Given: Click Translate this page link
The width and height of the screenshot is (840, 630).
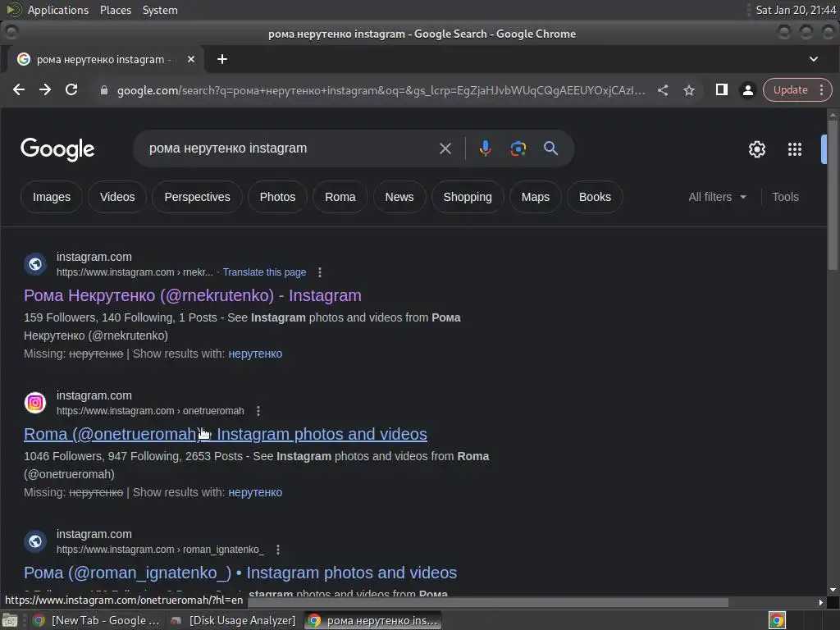Looking at the screenshot, I should pyautogui.click(x=264, y=272).
